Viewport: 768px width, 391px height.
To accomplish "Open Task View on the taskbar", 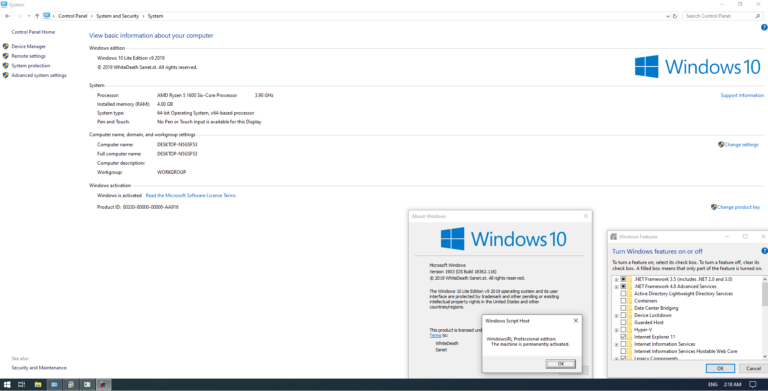I will coord(22,385).
